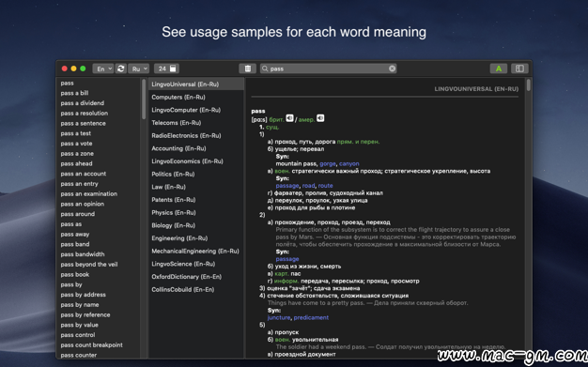
Task: Select pass away entry
Action: [75, 235]
